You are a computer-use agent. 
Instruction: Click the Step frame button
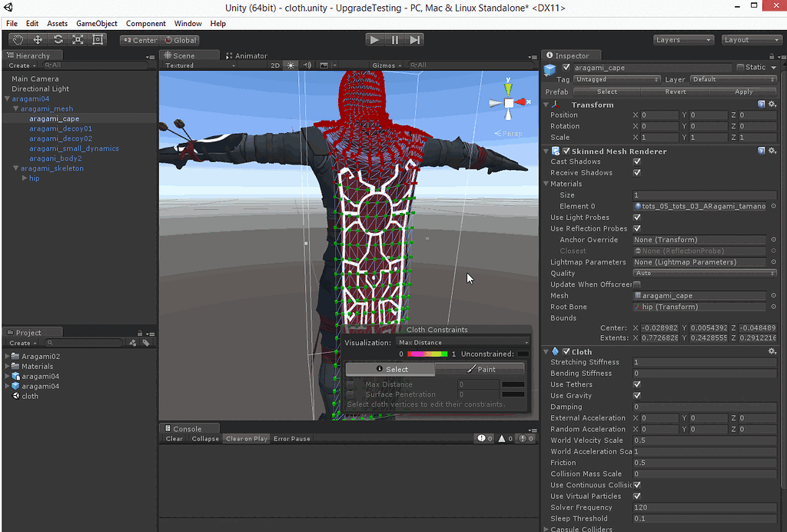coord(415,40)
